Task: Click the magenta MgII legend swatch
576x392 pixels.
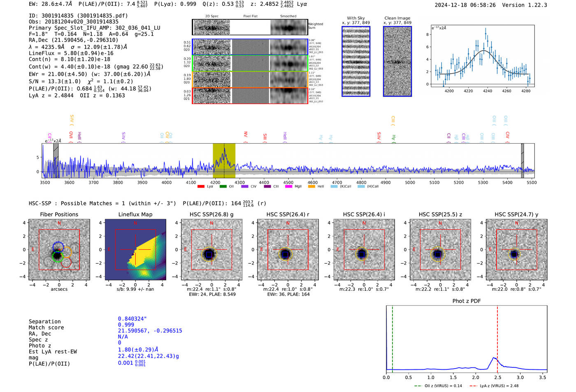Action: (x=289, y=187)
